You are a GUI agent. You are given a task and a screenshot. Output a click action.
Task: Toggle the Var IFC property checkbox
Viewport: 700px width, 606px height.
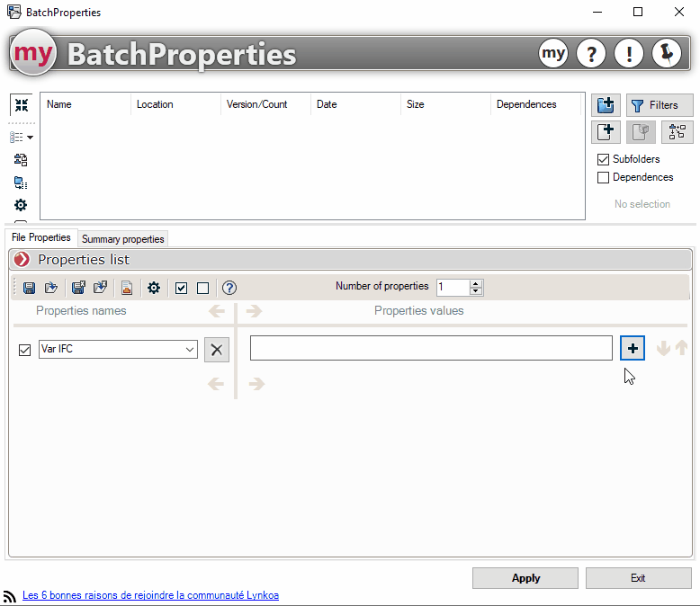point(24,350)
